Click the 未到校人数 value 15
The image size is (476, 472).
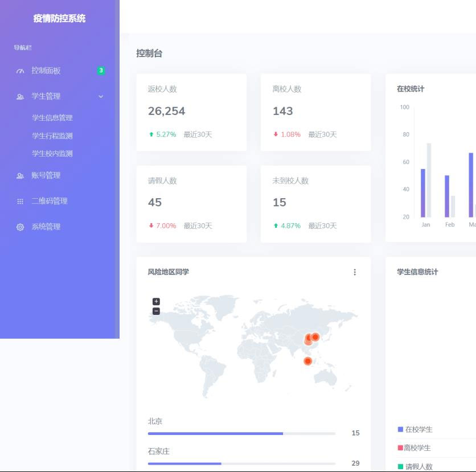pyautogui.click(x=280, y=203)
